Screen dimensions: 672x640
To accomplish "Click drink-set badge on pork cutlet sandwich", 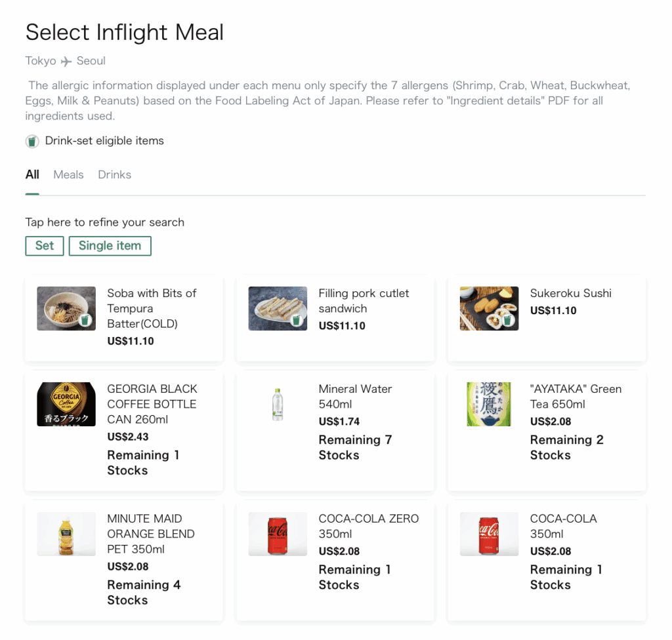I will pyautogui.click(x=296, y=321).
